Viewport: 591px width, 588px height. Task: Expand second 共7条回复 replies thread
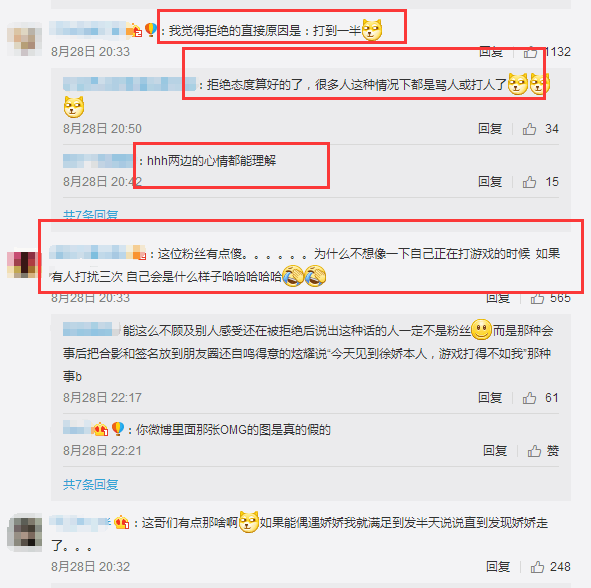click(x=90, y=484)
